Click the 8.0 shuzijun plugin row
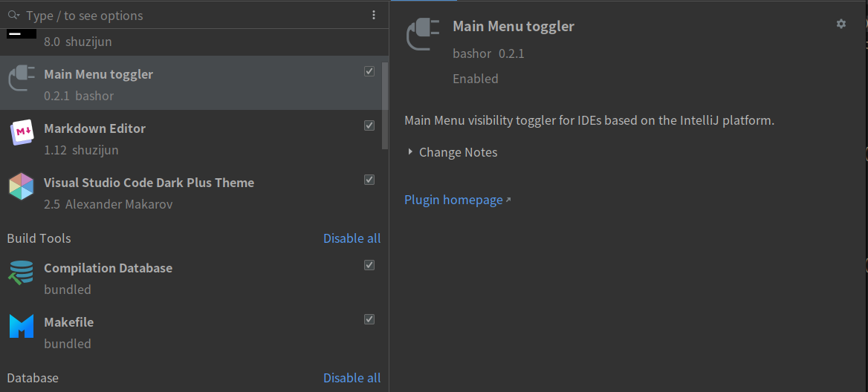 coord(191,42)
